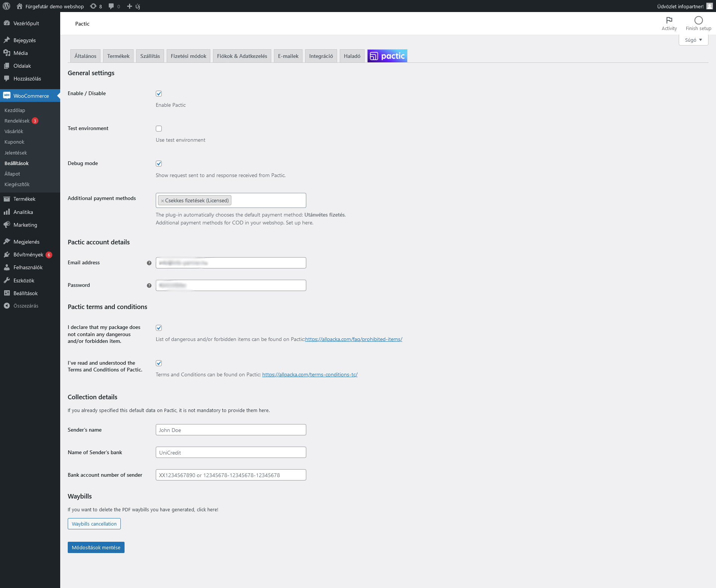Screen dimensions: 716x588
Task: Open Kezdőlap submenu item
Action: click(15, 110)
